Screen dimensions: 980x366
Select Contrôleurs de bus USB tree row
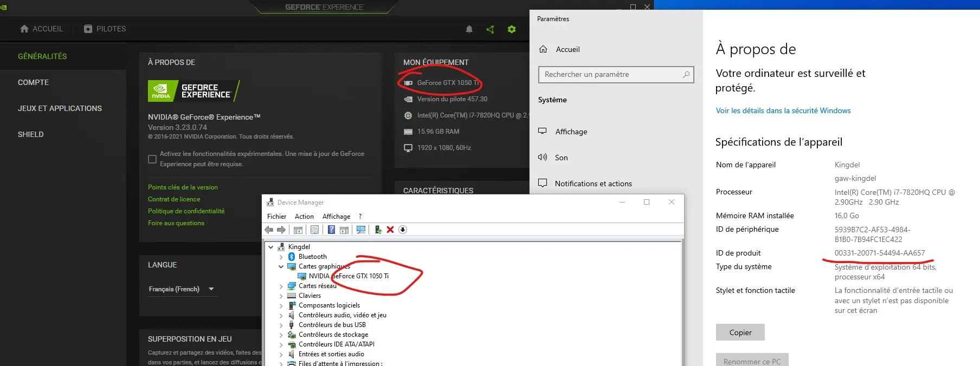pyautogui.click(x=332, y=325)
